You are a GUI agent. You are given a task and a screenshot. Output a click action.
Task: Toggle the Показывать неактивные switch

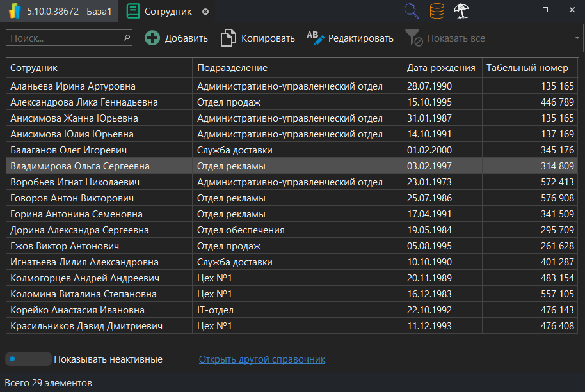pyautogui.click(x=28, y=359)
